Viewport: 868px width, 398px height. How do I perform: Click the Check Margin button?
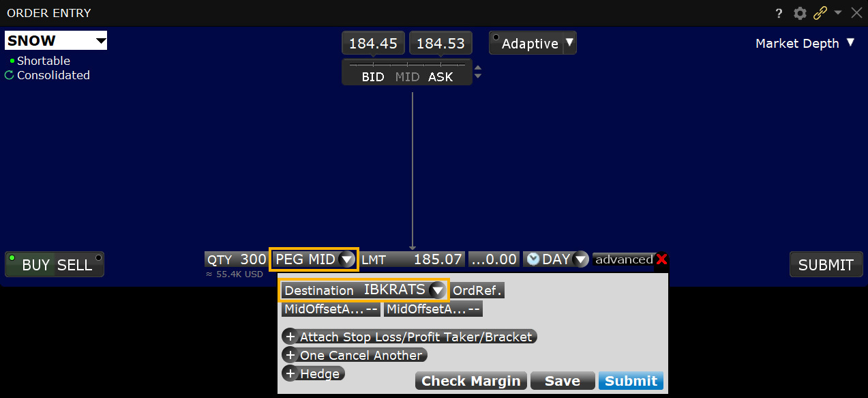470,380
